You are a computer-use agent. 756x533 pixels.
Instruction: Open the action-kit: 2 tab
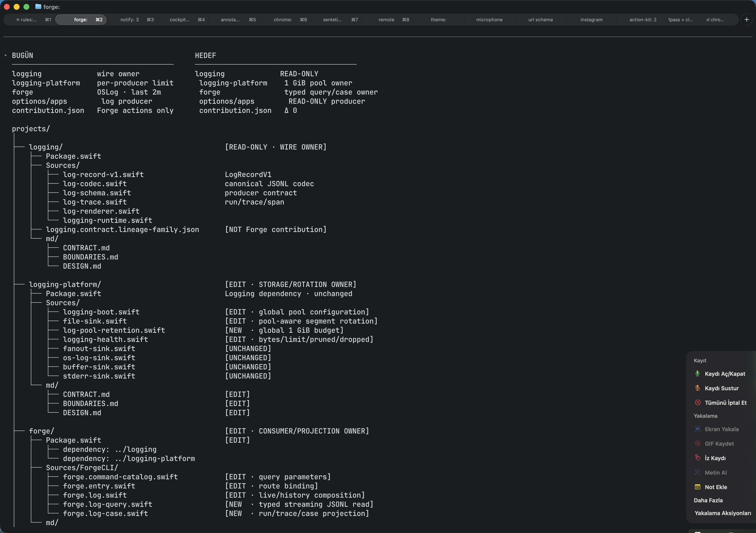(x=643, y=19)
